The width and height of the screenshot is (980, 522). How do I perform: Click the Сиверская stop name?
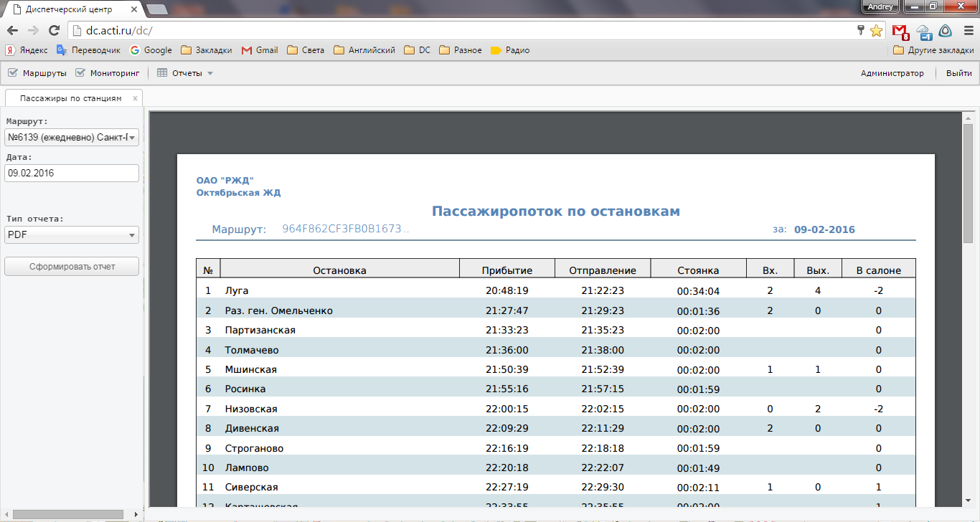251,487
